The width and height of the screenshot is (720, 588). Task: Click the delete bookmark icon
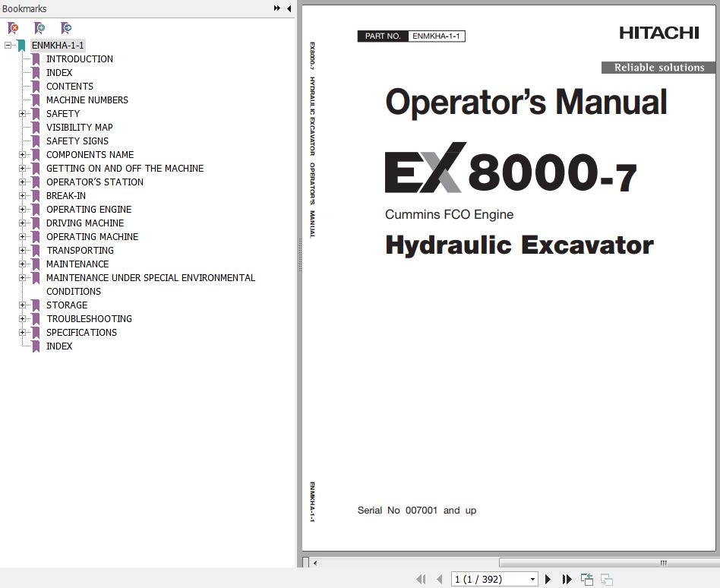coord(14,28)
